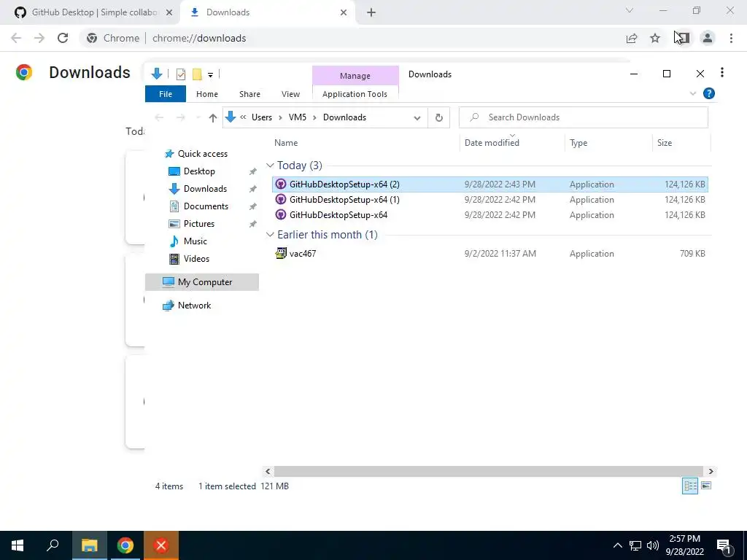
Task: Open taskbar search magnifier
Action: tap(53, 545)
